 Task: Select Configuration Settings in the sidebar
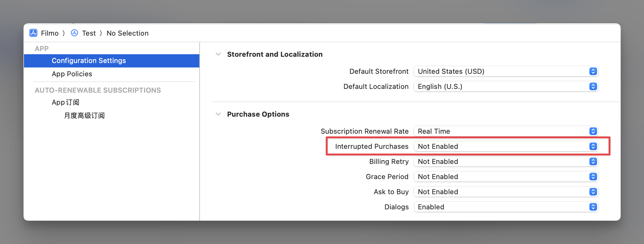pyautogui.click(x=89, y=61)
